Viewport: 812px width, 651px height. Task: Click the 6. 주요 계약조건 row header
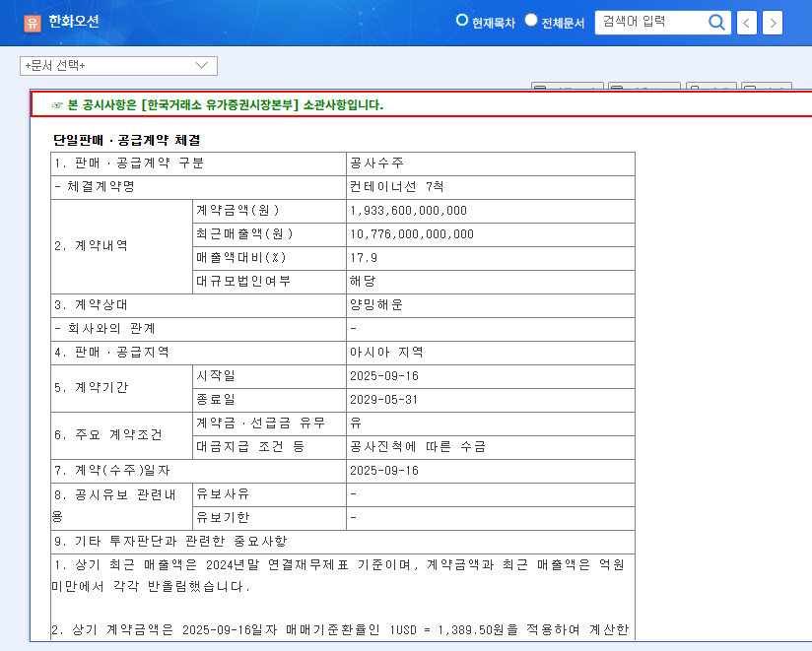pos(108,434)
